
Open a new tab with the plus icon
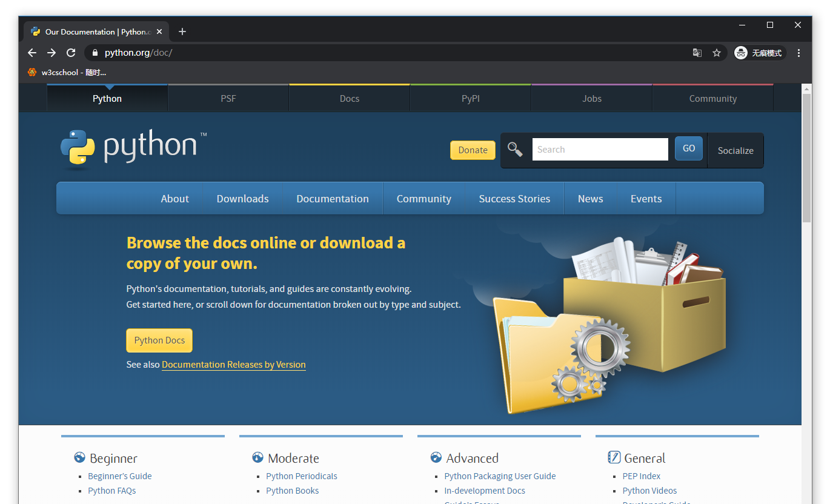tap(182, 31)
